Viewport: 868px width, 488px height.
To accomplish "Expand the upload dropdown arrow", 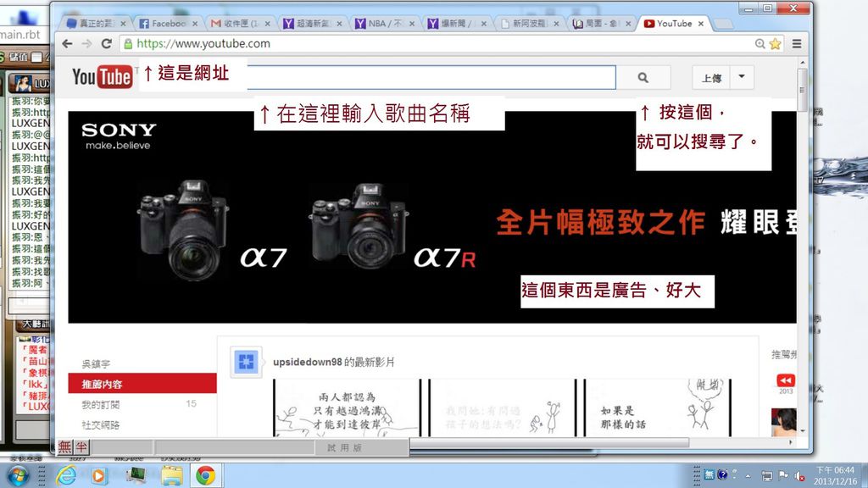I will (742, 77).
